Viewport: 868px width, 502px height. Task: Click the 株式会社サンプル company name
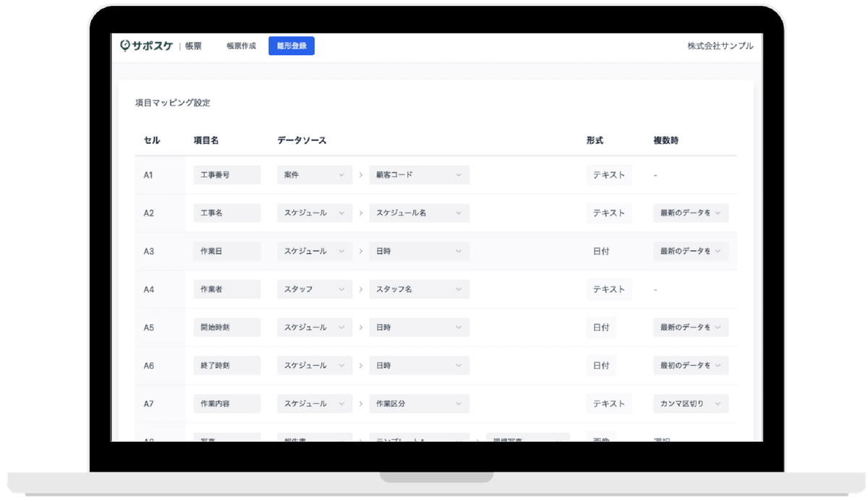pos(720,46)
